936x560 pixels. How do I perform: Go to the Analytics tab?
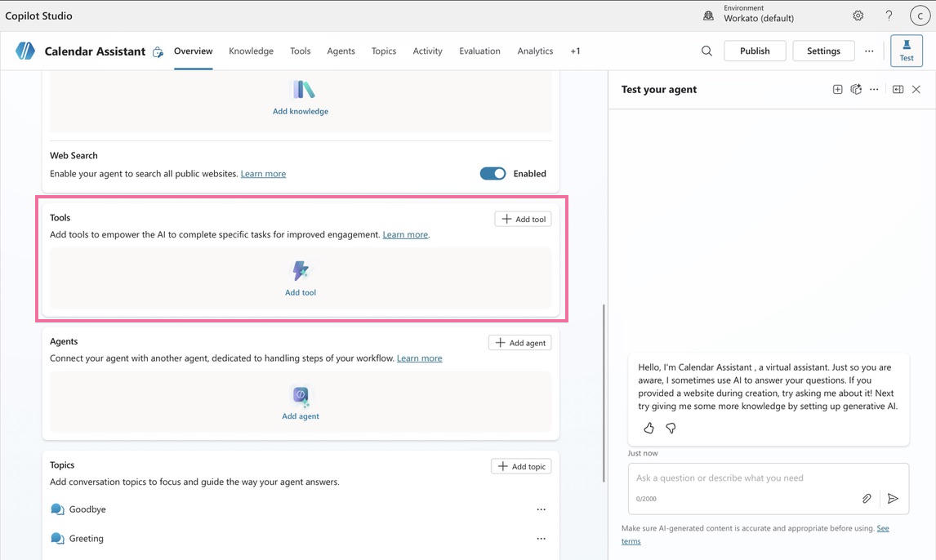click(x=535, y=51)
